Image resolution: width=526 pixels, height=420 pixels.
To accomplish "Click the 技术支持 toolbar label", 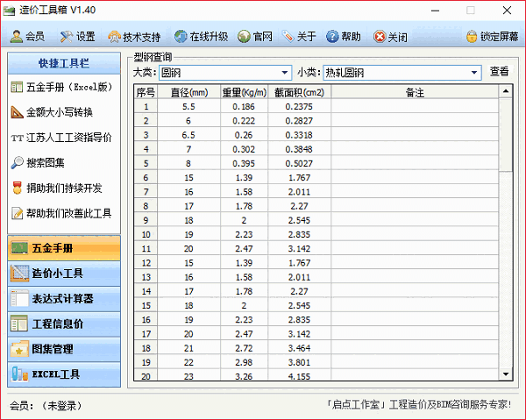I will [141, 37].
